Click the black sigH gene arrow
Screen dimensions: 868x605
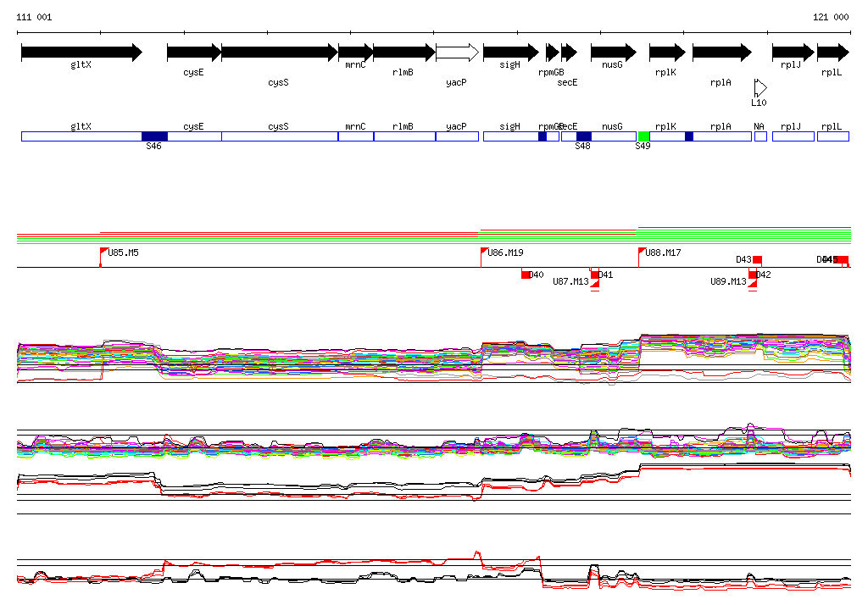click(x=510, y=53)
